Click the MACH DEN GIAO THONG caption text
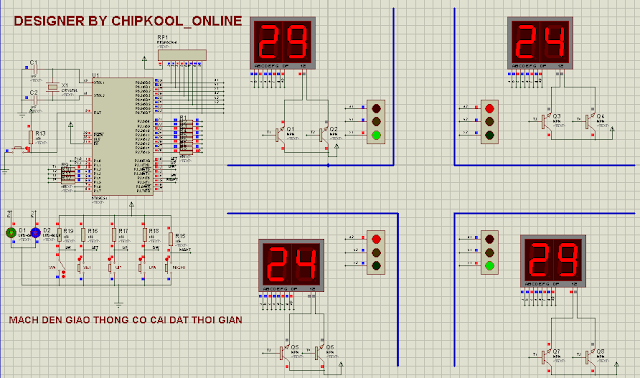 pos(126,320)
